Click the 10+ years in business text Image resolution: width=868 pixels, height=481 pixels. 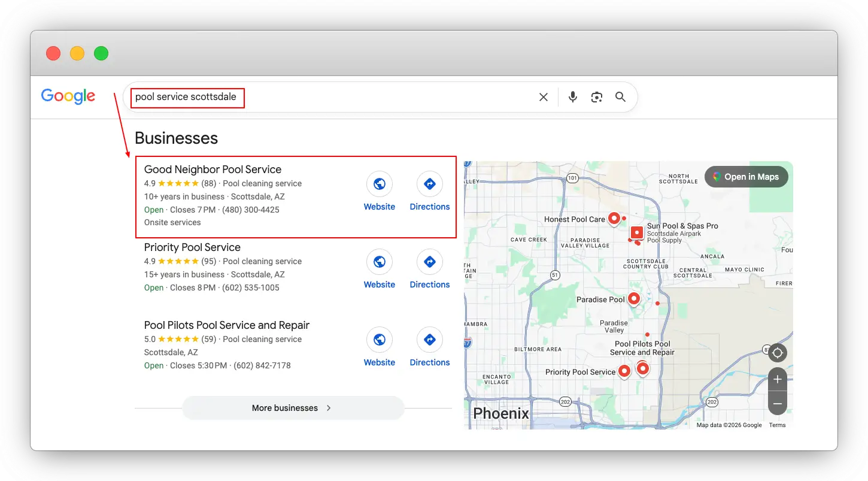184,196
